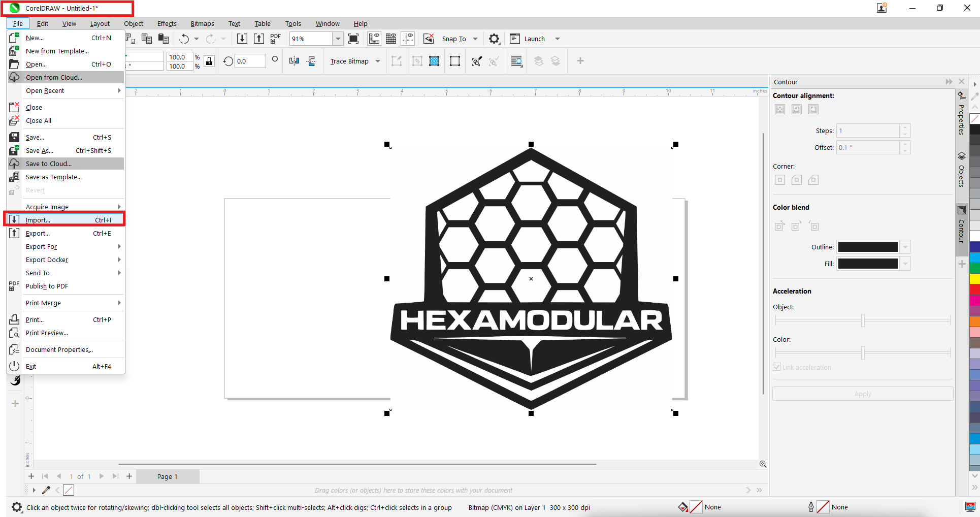
Task: Open the Publish to PDF option
Action: point(66,286)
